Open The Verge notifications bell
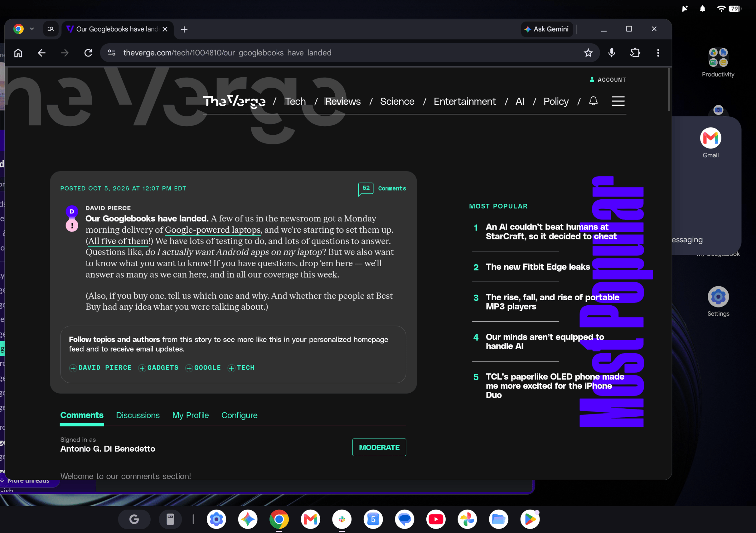Screen dimensions: 756x533 (x=593, y=101)
